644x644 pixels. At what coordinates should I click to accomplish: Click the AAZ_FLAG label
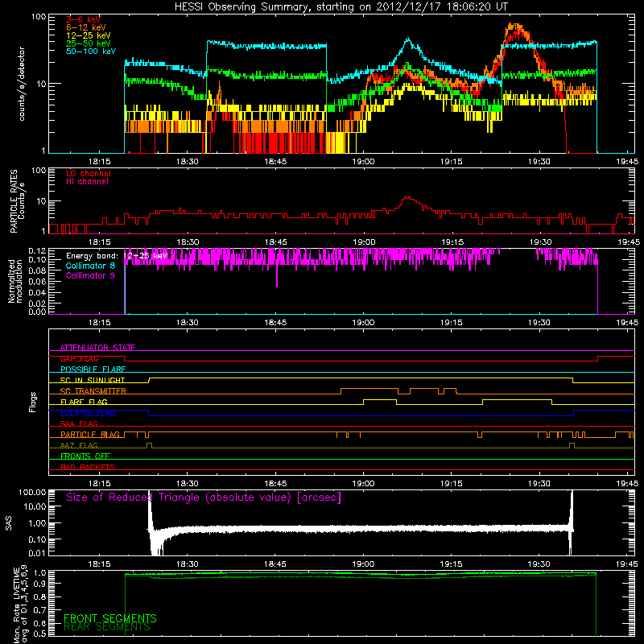(79, 445)
